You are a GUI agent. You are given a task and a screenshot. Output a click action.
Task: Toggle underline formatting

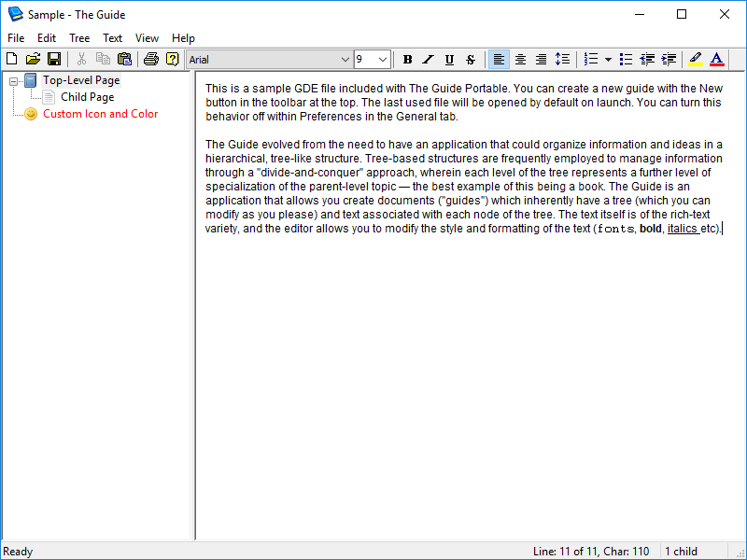(x=449, y=60)
